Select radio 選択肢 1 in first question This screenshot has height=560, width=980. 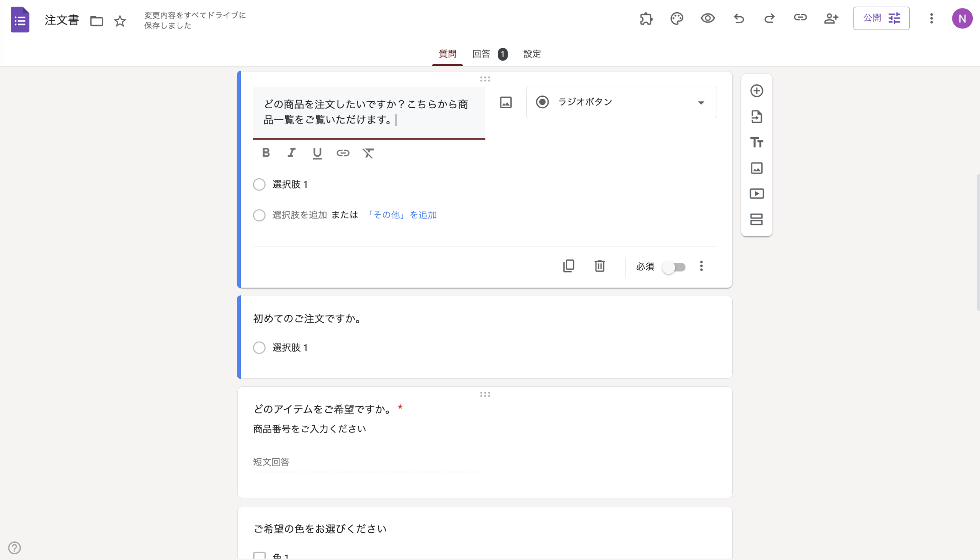259,185
